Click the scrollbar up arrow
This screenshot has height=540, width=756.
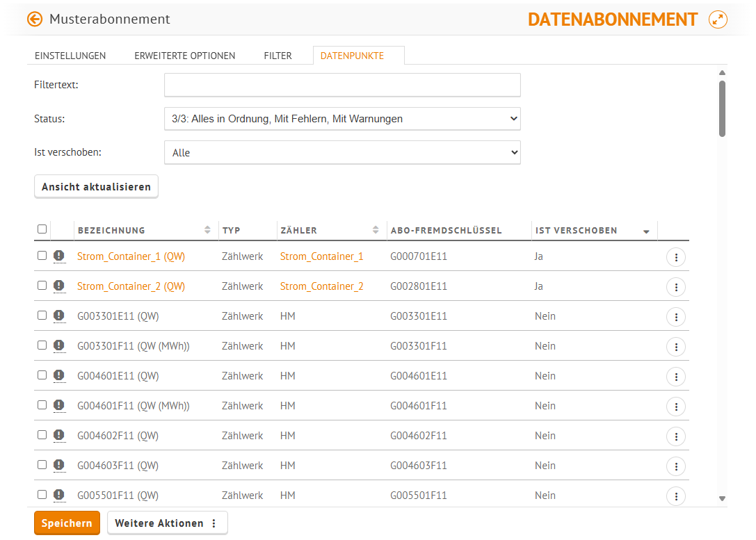[x=722, y=73]
